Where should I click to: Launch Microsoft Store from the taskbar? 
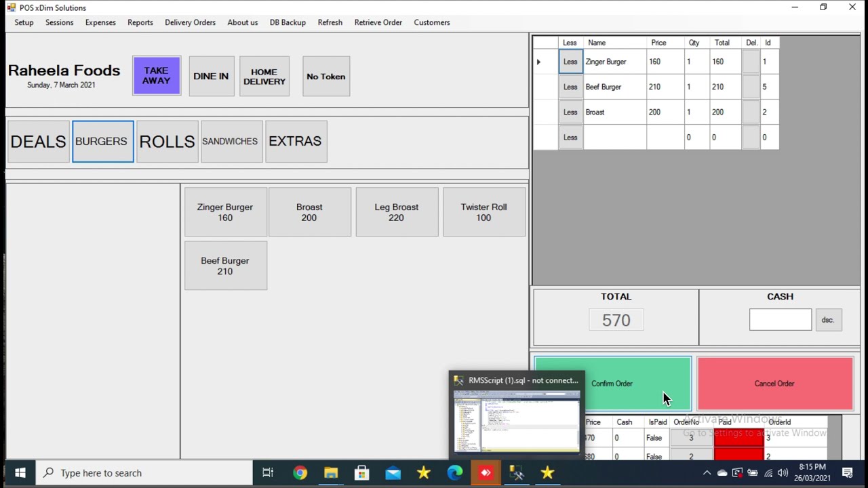361,473
